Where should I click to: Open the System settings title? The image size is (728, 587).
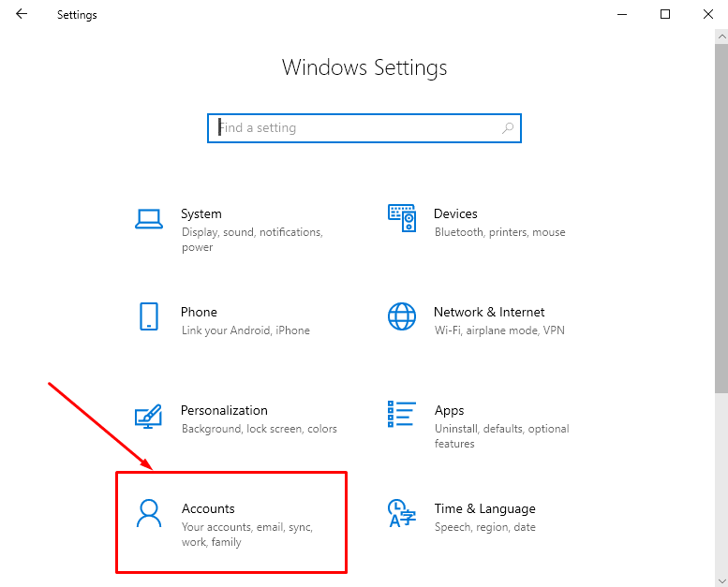[x=201, y=213]
